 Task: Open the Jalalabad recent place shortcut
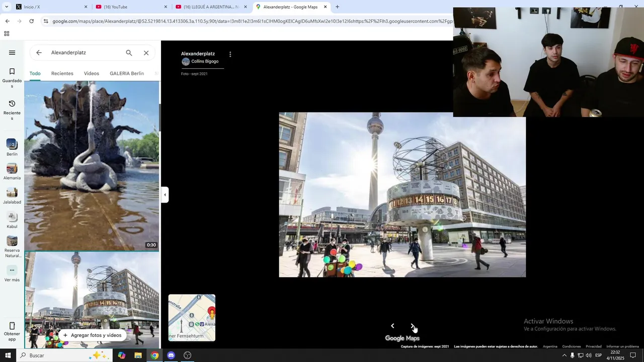(12, 196)
